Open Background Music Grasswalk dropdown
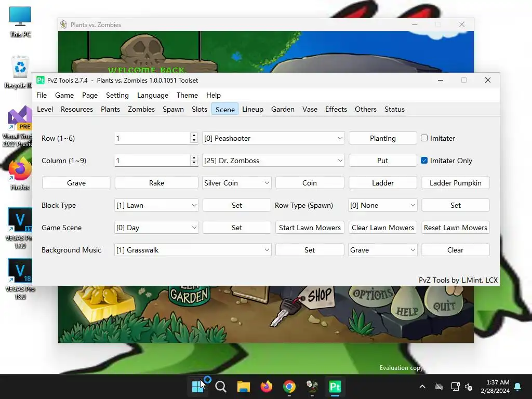This screenshot has width=532, height=399. [193, 250]
